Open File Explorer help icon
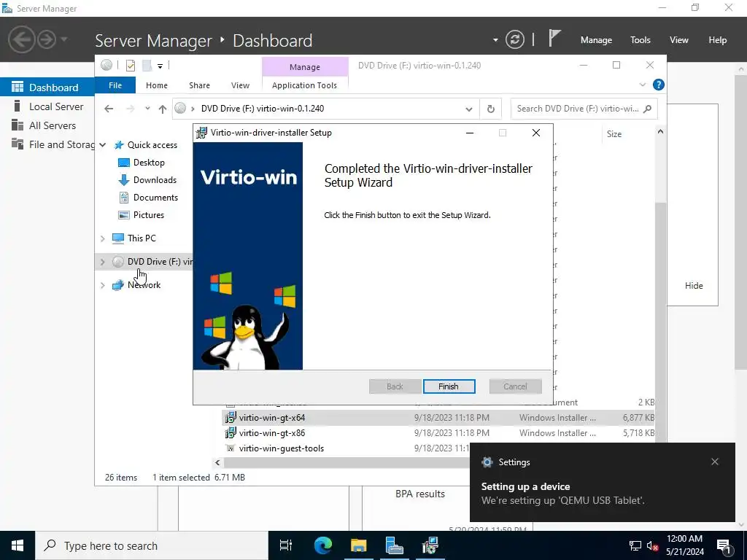The image size is (747, 560). (659, 85)
